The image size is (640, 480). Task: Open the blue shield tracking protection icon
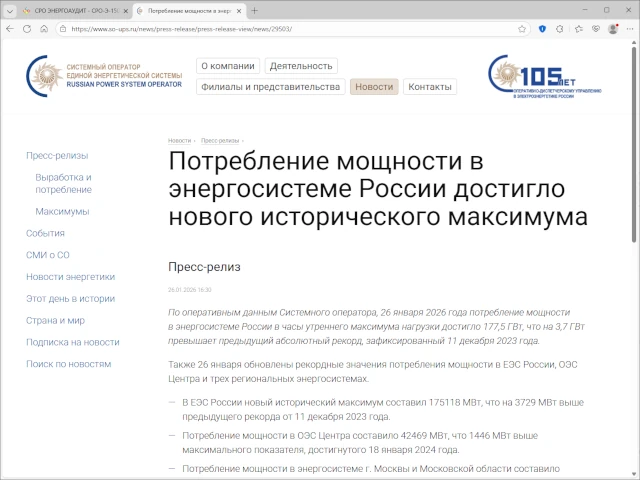(x=542, y=29)
